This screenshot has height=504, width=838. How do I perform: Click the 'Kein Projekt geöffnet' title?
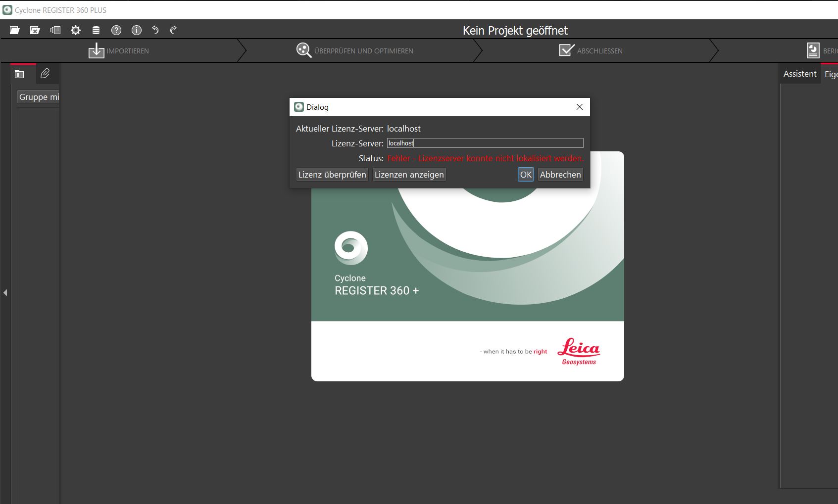(x=515, y=31)
